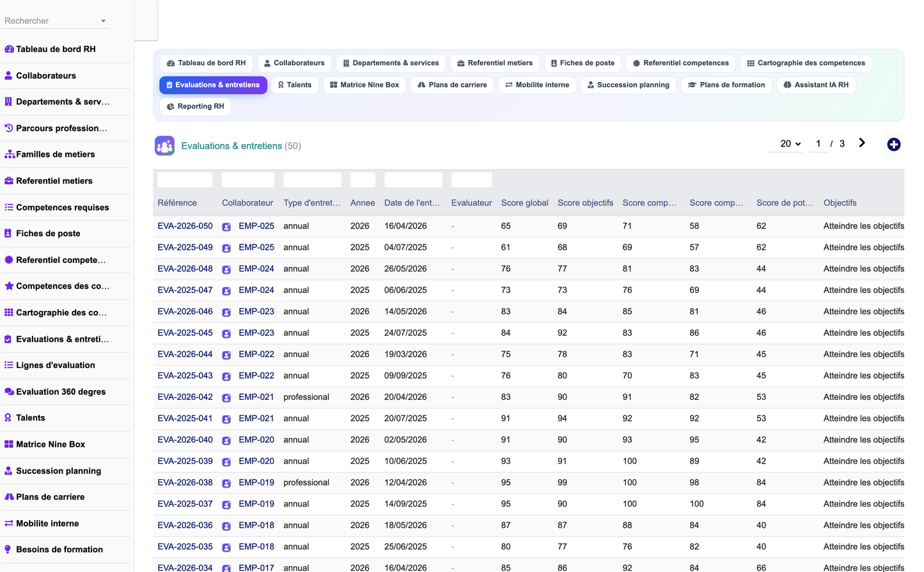Open evaluation link EVA-2025-045
The image size is (924, 572).
click(x=185, y=333)
